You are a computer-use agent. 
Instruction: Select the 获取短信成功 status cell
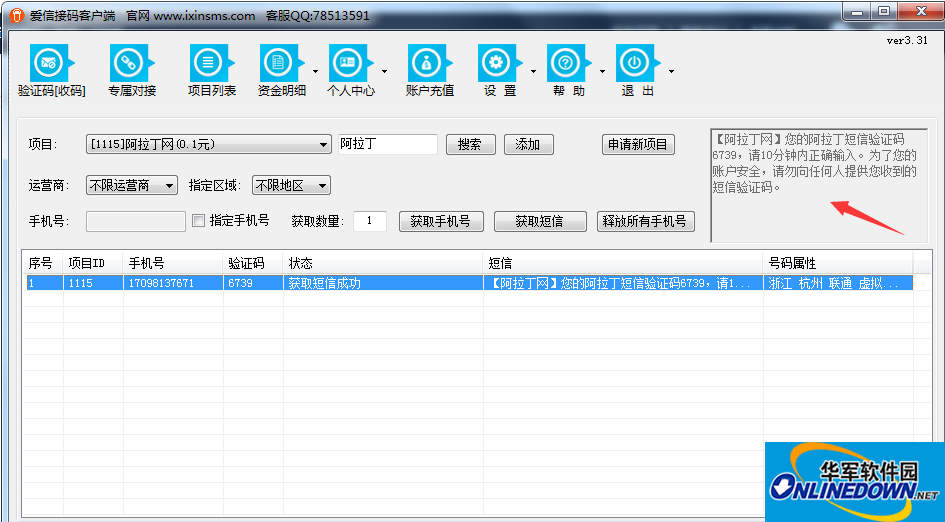[383, 283]
